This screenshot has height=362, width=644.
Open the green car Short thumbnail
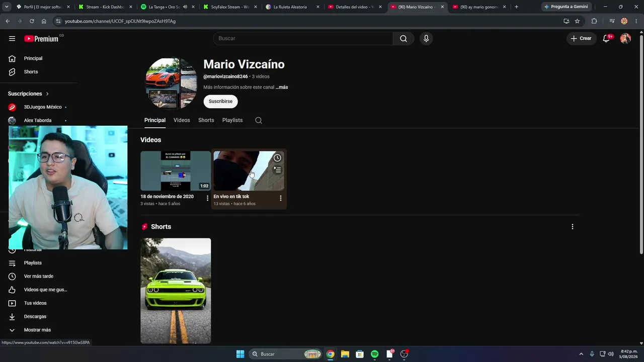176,291
